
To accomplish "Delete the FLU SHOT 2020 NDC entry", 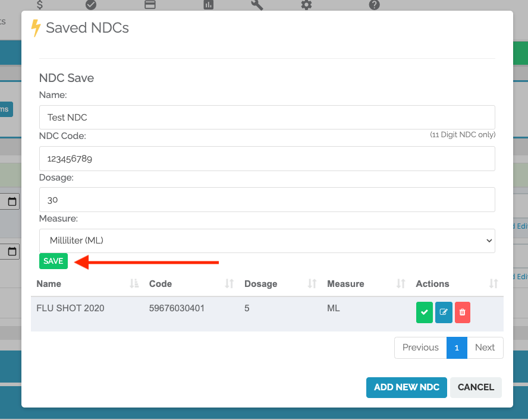I will 463,312.
